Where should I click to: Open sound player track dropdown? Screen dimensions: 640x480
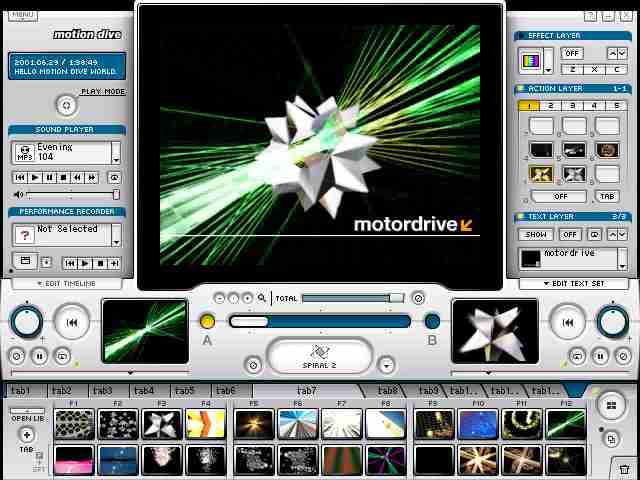[x=116, y=153]
